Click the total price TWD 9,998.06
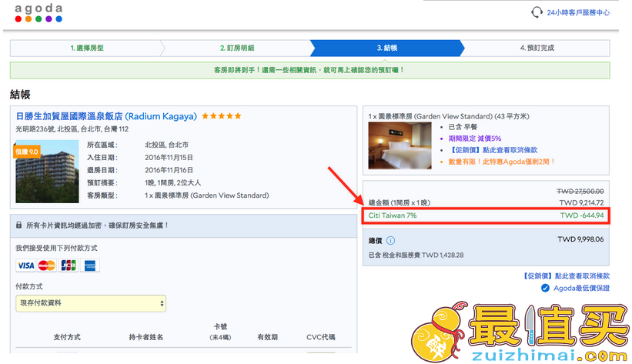 click(x=580, y=239)
